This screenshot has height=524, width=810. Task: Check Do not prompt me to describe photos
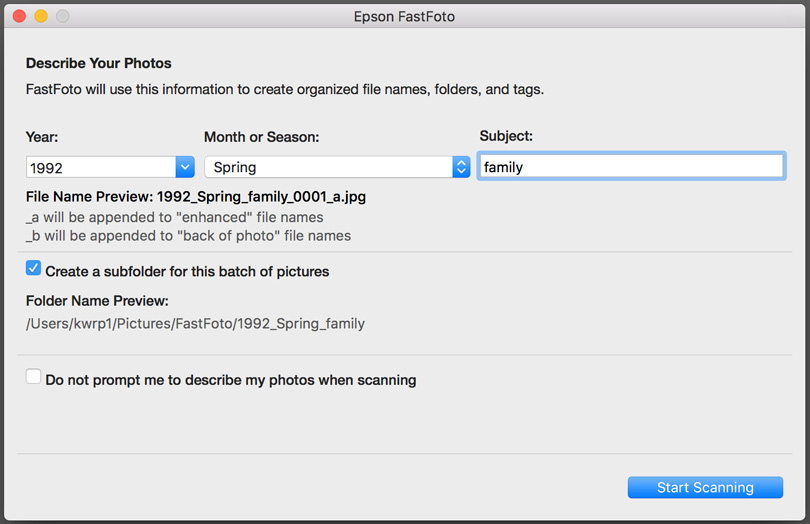pos(34,377)
